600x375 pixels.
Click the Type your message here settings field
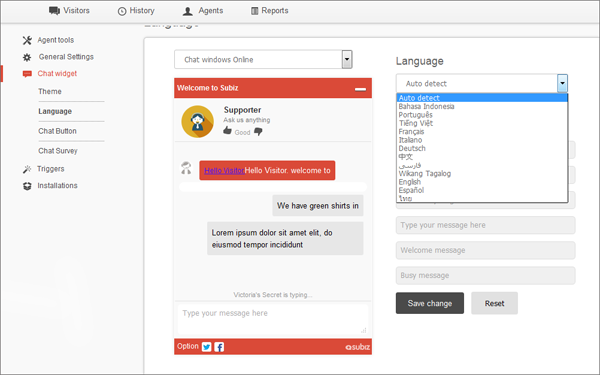pos(486,225)
